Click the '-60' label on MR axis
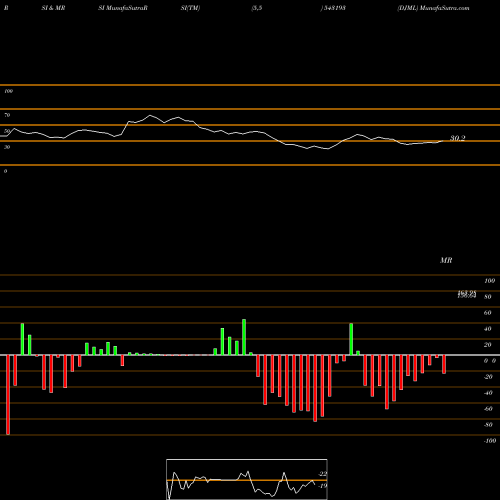Image resolution: width=500 pixels, height=500 pixels. coord(488,409)
